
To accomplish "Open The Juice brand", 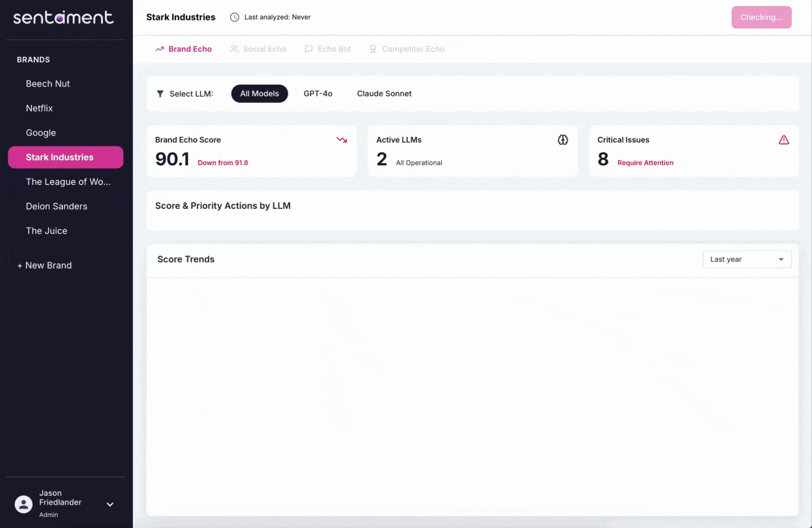I will point(66,231).
